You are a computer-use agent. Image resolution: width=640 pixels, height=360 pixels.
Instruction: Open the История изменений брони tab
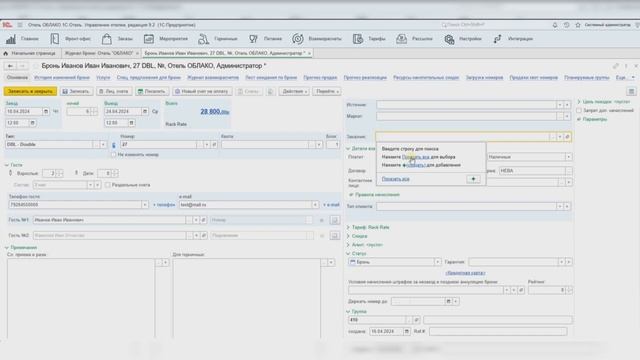[x=62, y=77]
